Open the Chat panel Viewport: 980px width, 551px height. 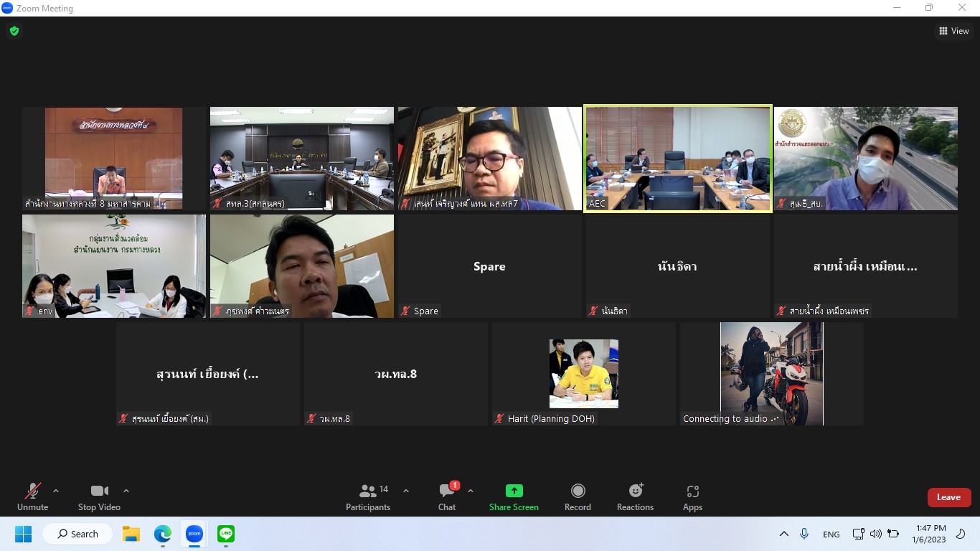click(447, 496)
